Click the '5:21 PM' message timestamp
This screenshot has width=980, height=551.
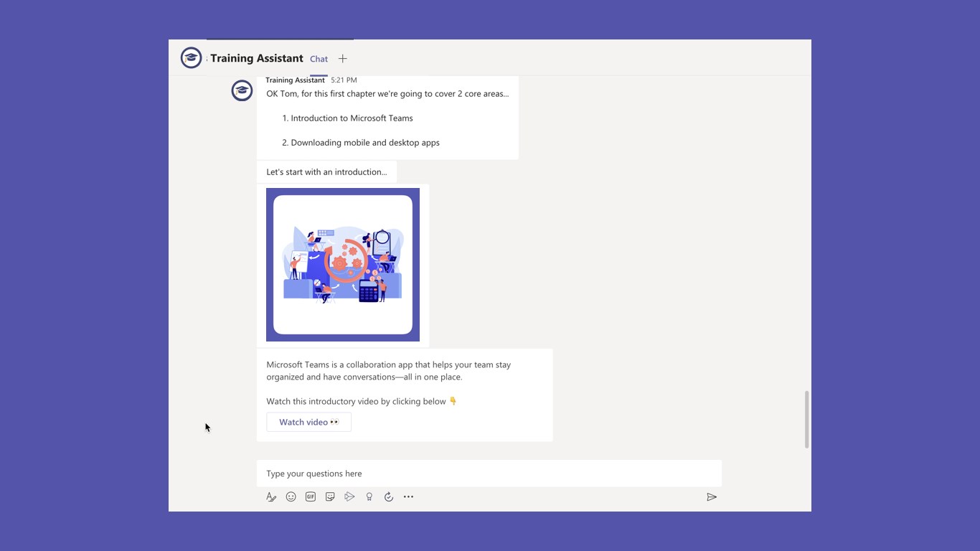[344, 80]
